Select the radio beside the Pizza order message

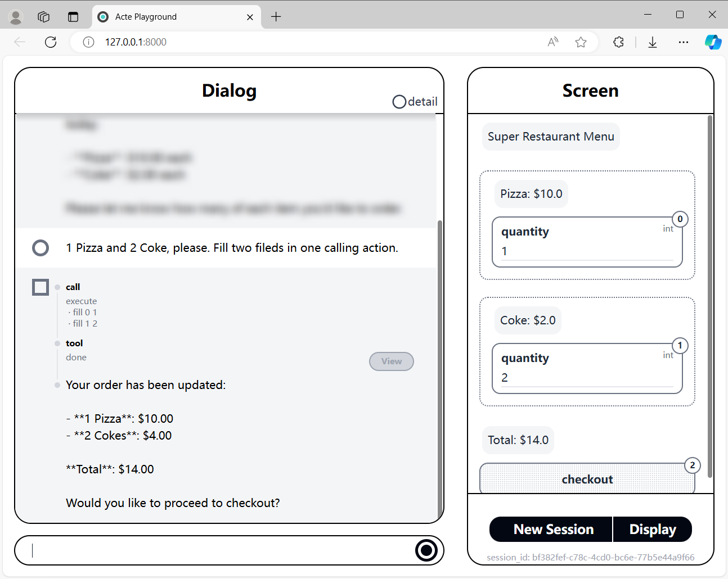point(40,247)
